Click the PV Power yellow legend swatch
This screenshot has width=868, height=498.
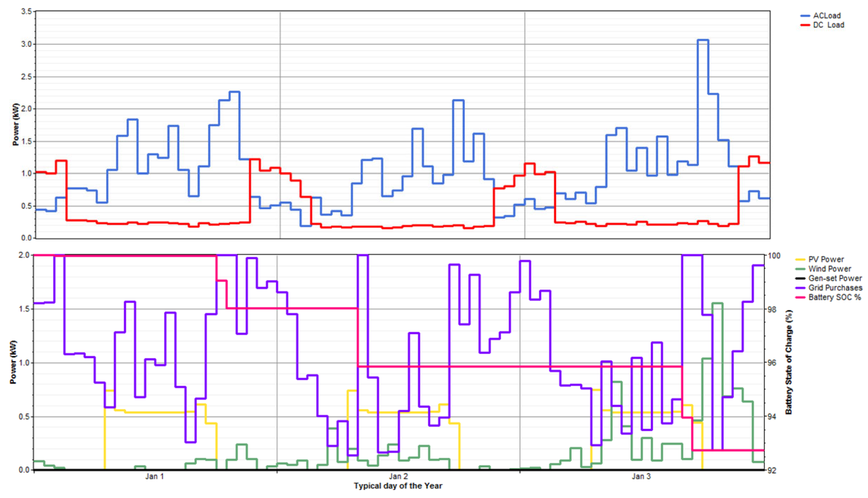[x=800, y=260]
